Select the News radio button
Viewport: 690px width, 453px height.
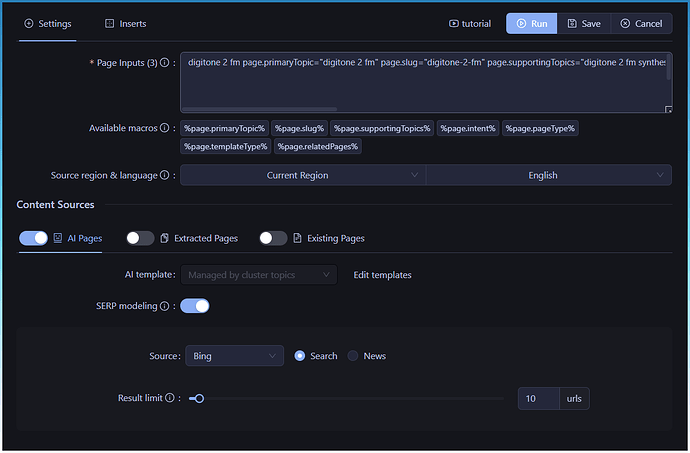point(353,356)
